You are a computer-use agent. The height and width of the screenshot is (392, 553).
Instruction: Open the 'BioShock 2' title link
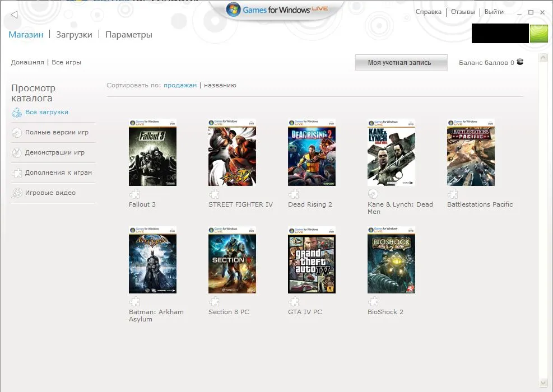pyautogui.click(x=385, y=312)
